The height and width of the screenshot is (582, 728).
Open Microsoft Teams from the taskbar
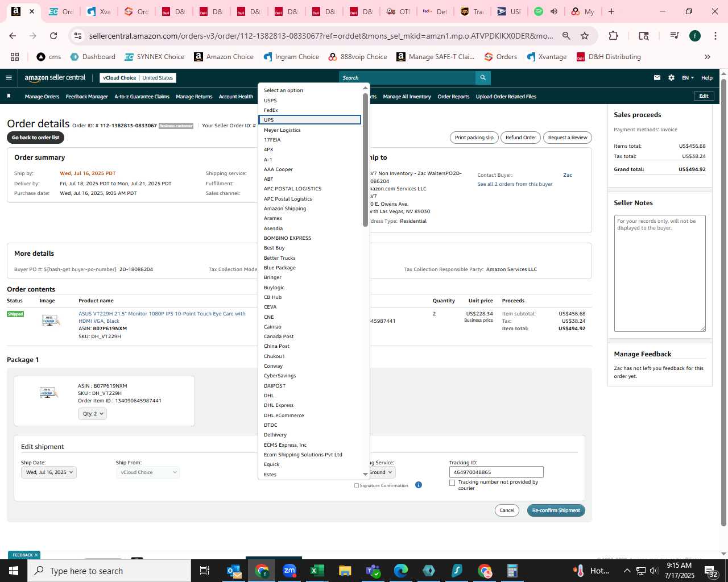(373, 571)
